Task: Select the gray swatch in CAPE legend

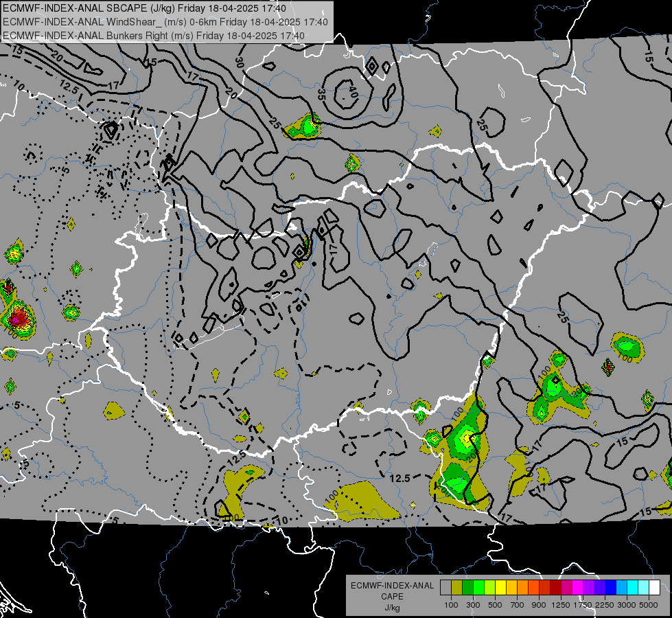Action: [x=445, y=587]
